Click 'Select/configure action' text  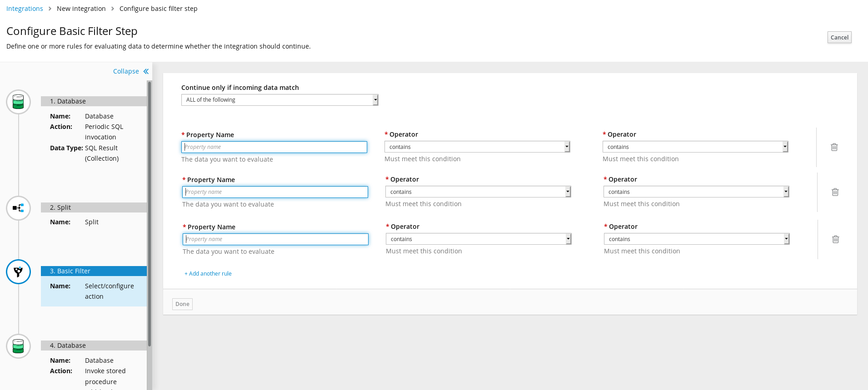tap(110, 291)
